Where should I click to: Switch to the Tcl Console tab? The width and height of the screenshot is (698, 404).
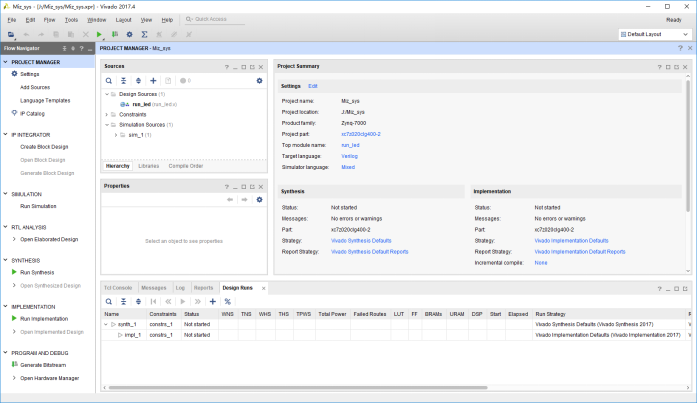pos(118,288)
